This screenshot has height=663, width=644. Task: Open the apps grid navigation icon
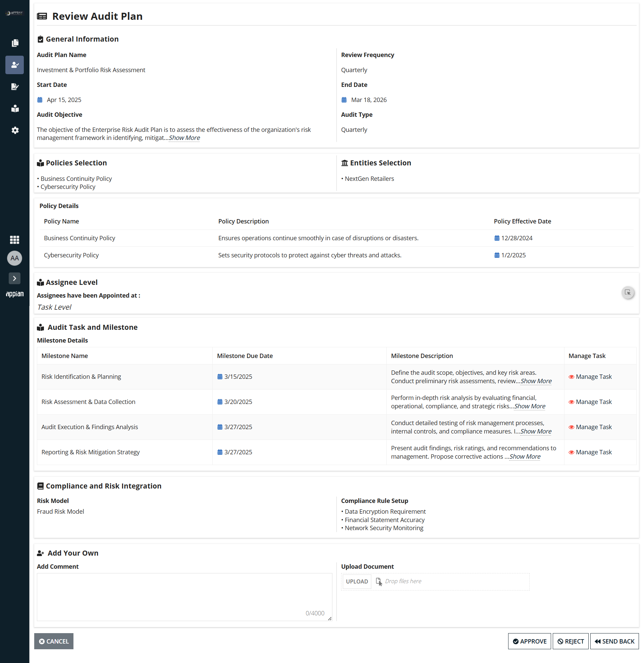pyautogui.click(x=14, y=240)
